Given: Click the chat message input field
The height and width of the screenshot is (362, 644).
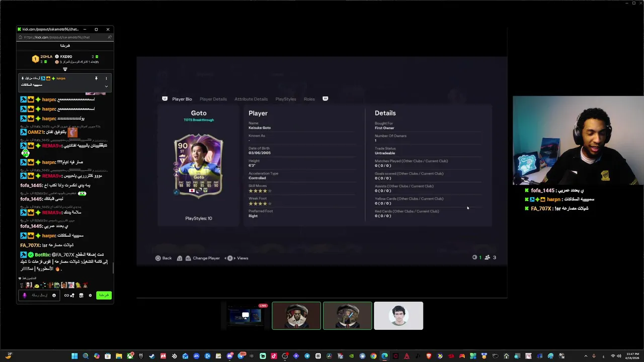Looking at the screenshot, I should [x=39, y=295].
